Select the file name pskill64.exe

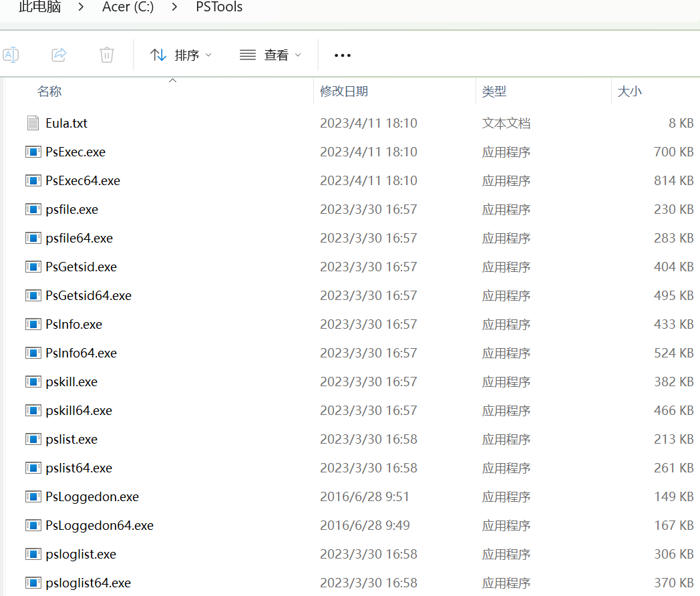79,410
